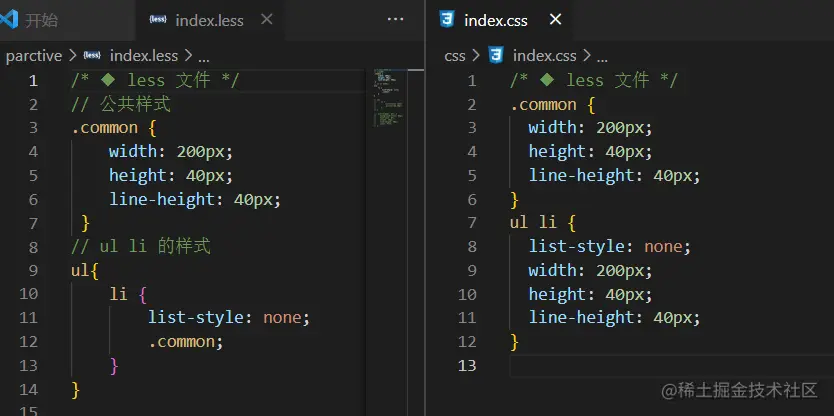Click the CSS breadcrumb file icon
Viewport: 834px width, 416px height.
[x=496, y=55]
